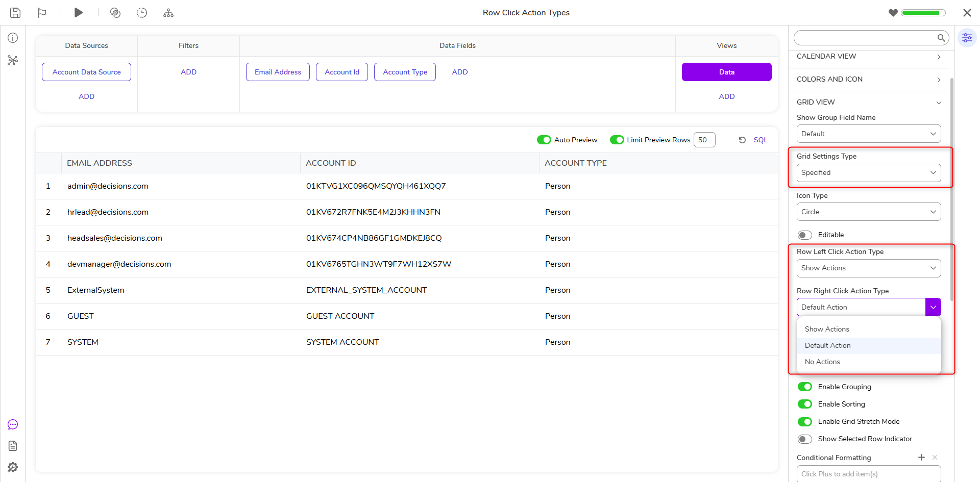
Task: Click the circular icon left of the clock
Action: coord(115,13)
